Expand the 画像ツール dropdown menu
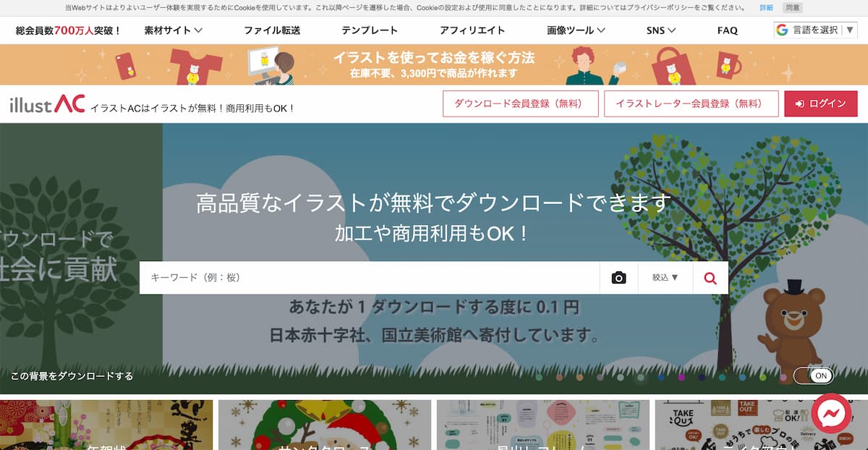This screenshot has width=868, height=450. tap(576, 30)
